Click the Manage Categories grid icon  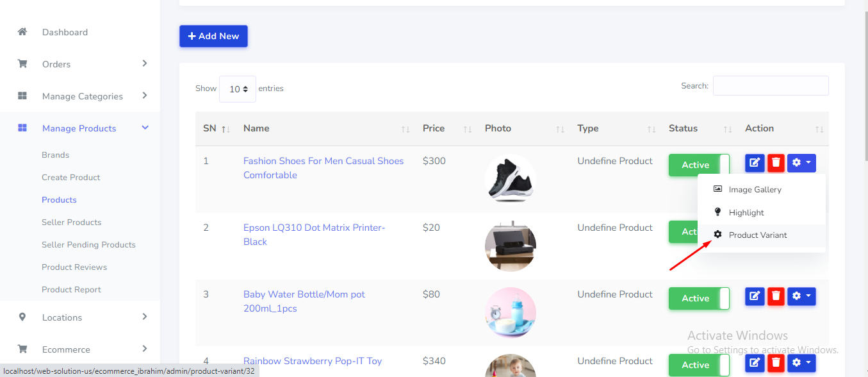point(22,96)
